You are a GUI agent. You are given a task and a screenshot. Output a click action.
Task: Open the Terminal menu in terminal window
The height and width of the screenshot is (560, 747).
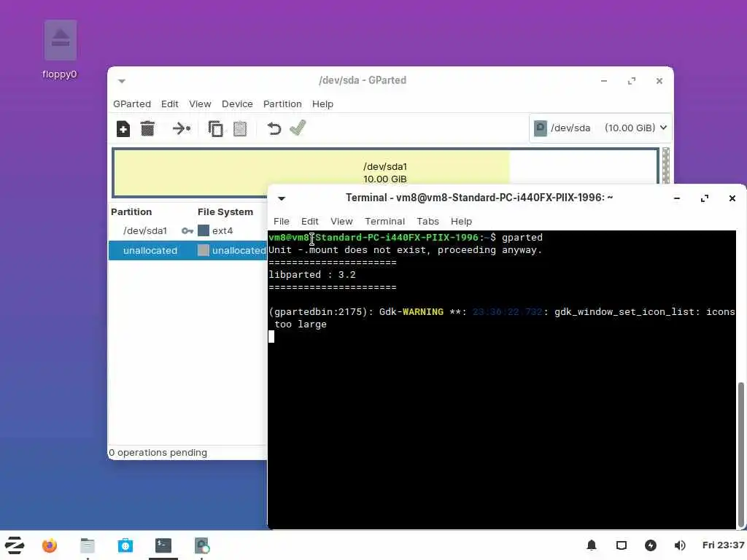pos(384,222)
